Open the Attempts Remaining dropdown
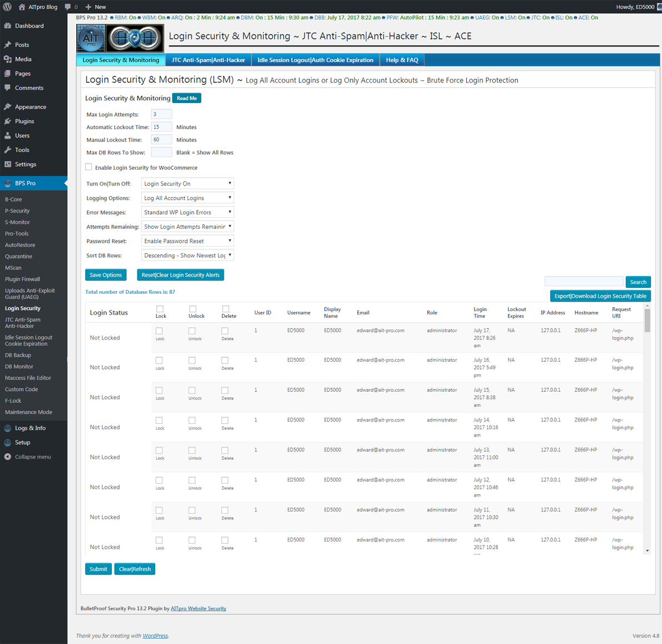The width and height of the screenshot is (662, 644). click(187, 227)
